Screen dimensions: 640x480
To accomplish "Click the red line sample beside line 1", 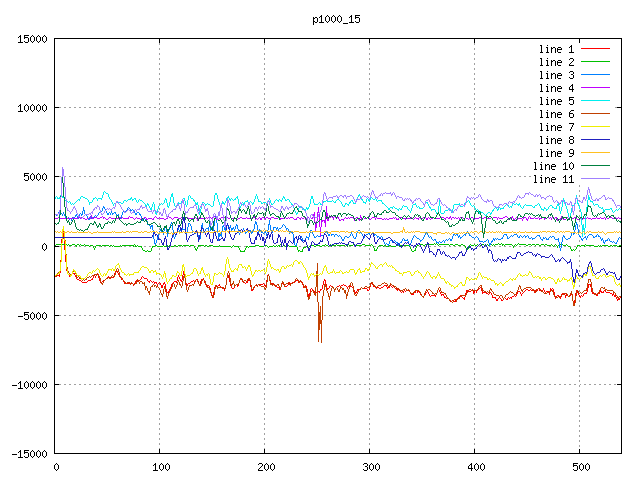I will click(595, 49).
